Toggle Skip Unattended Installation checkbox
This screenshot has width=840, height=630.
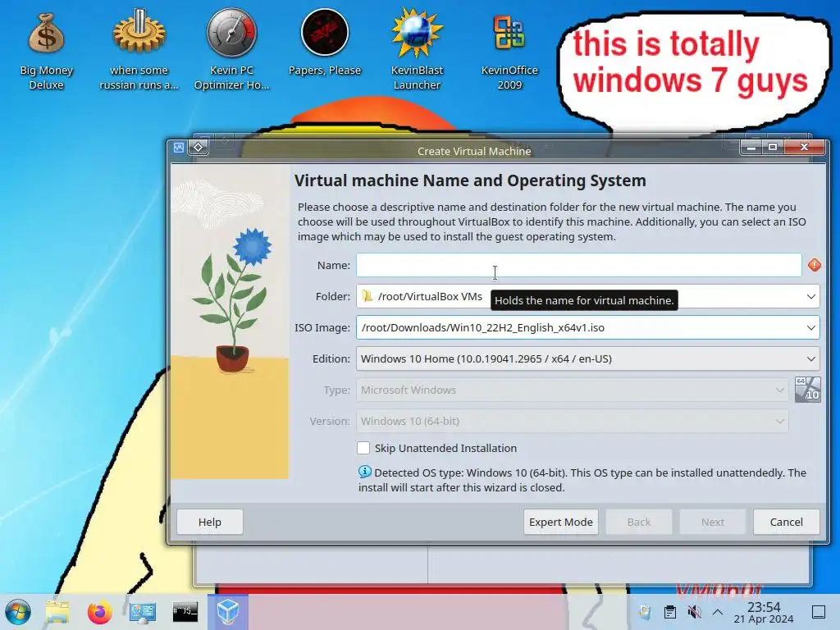363,448
